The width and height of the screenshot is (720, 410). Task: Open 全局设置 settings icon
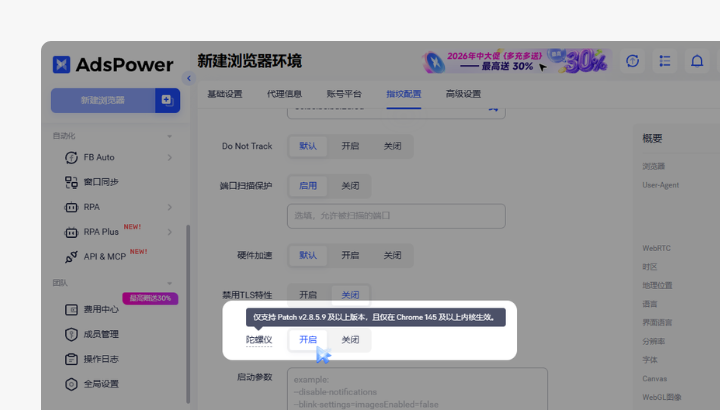click(71, 384)
